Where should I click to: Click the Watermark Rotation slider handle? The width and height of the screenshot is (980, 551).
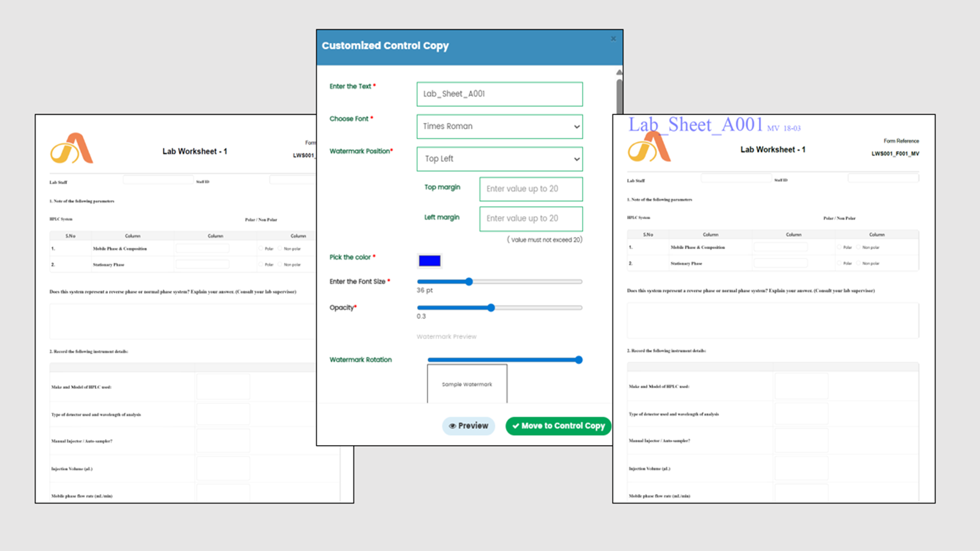578,360
